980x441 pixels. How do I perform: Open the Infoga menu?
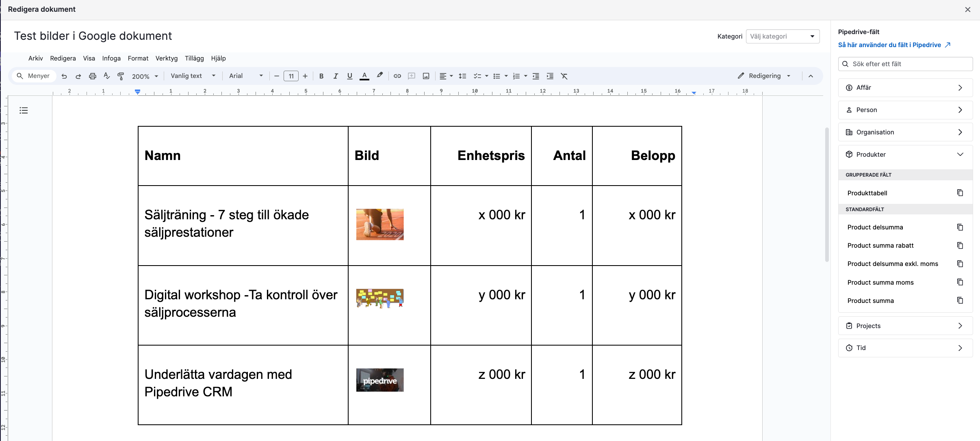(x=111, y=58)
